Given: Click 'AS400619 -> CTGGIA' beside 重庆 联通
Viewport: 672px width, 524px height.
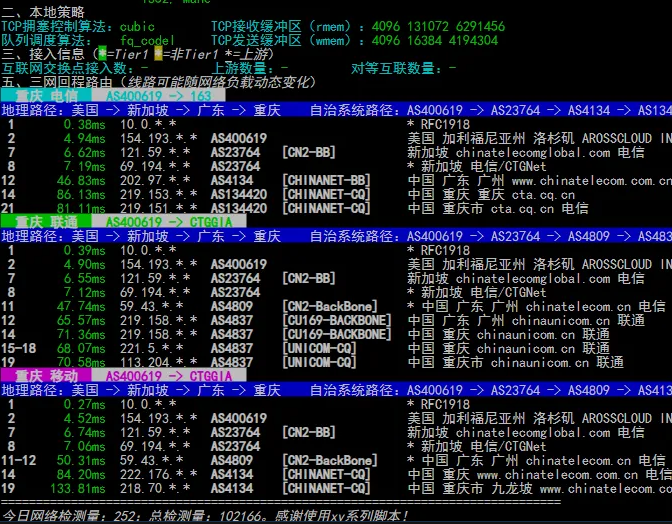Looking at the screenshot, I should [169, 222].
